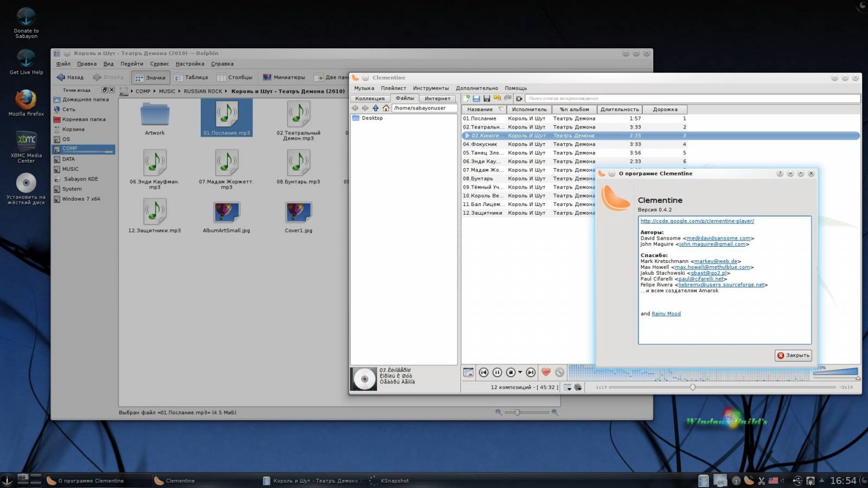
Task: Click the yellow undo arrow icon
Action: tap(497, 98)
